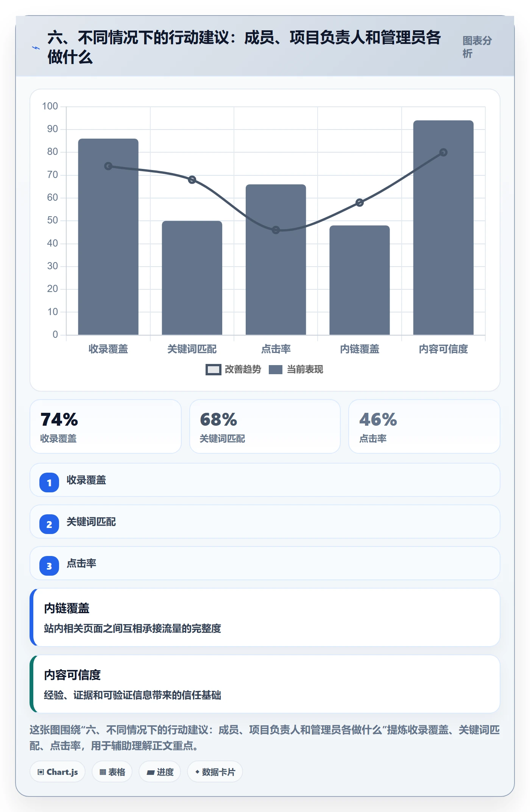Select list row 关键词匹配
Viewport: 530px width, 812px height.
pos(265,522)
